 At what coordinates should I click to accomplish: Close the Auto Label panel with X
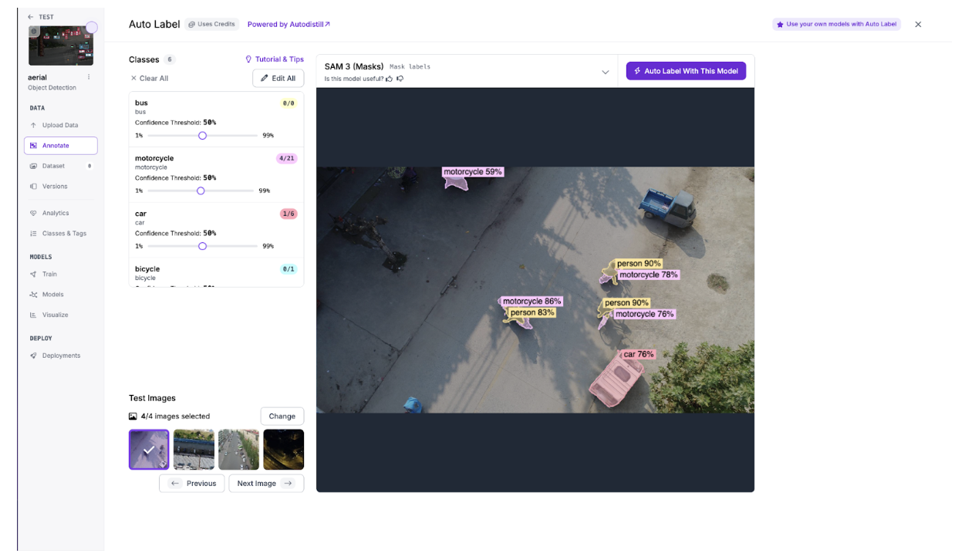[x=918, y=25]
